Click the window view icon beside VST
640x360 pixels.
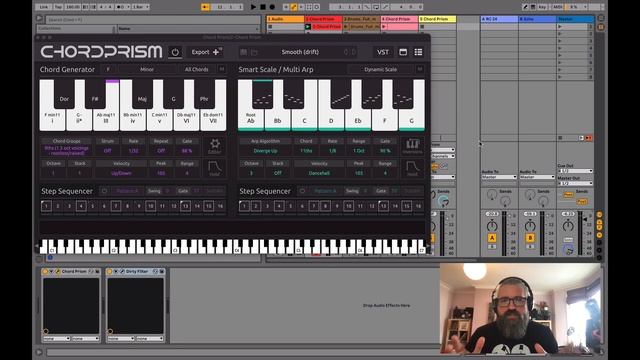click(x=403, y=52)
